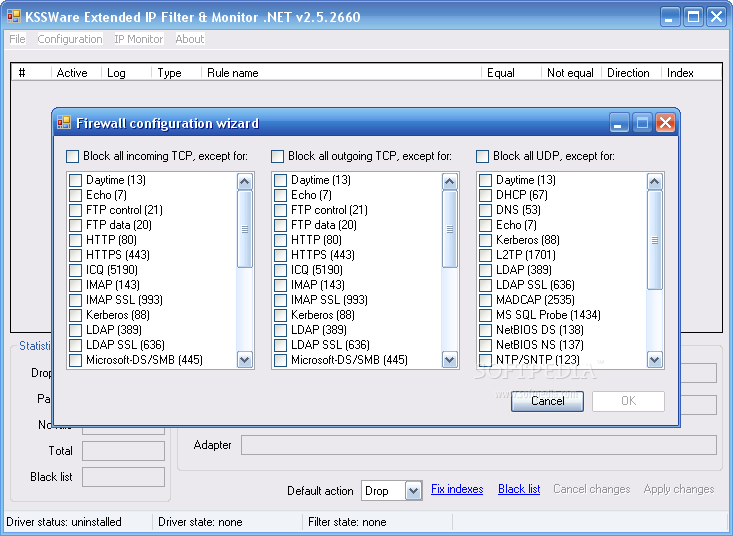
Task: Check NTP/SNTP (123) in UDP list
Action: (x=485, y=360)
